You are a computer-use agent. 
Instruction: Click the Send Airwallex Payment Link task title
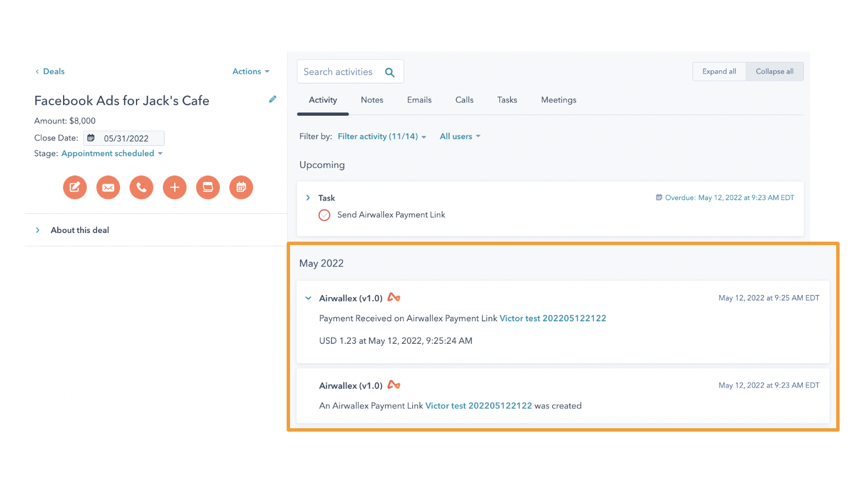click(x=391, y=215)
